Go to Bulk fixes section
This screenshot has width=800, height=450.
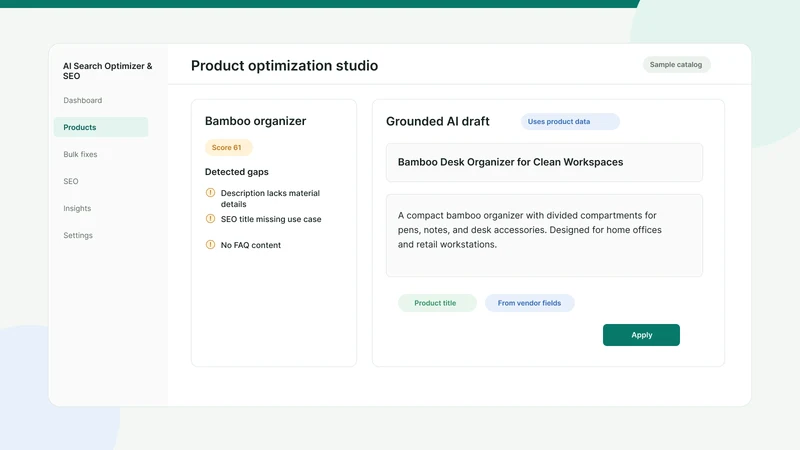coord(80,154)
